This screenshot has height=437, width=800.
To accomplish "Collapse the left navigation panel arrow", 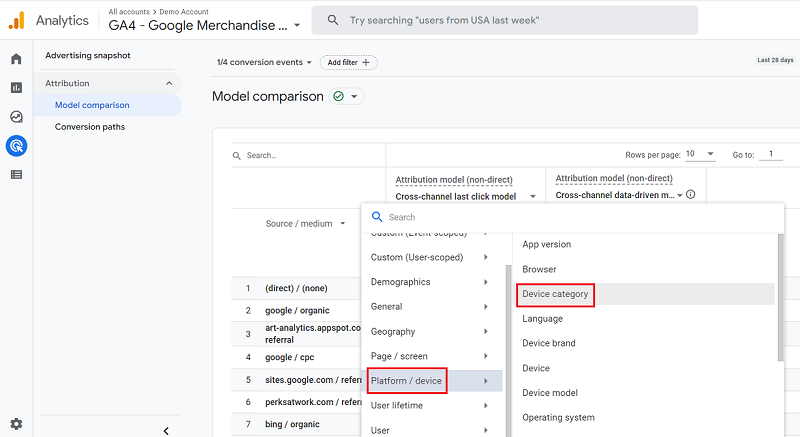I will pyautogui.click(x=166, y=431).
